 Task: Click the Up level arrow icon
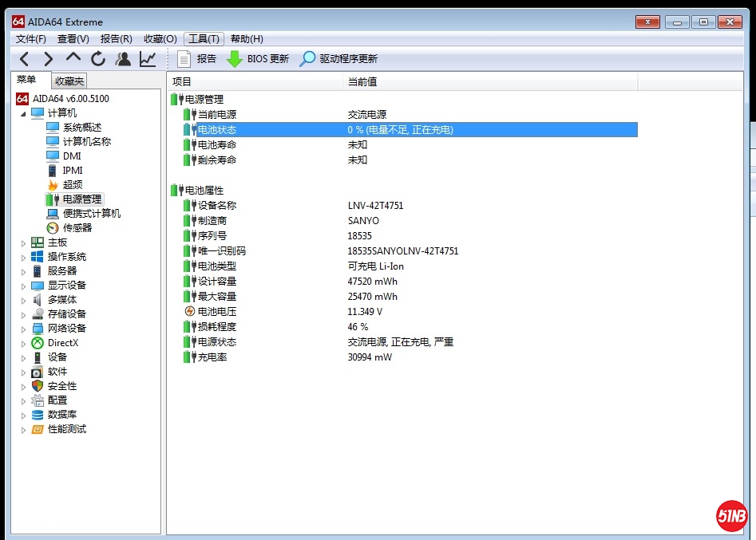73,58
